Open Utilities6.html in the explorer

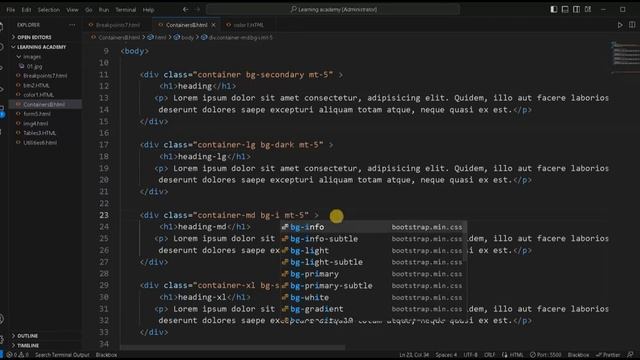40,142
